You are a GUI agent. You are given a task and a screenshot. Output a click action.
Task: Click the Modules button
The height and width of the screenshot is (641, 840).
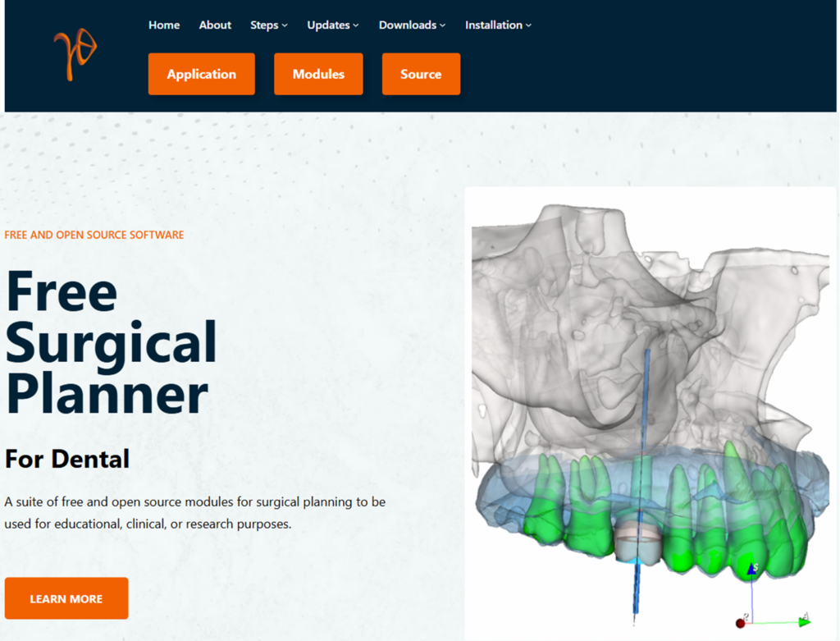(x=318, y=74)
